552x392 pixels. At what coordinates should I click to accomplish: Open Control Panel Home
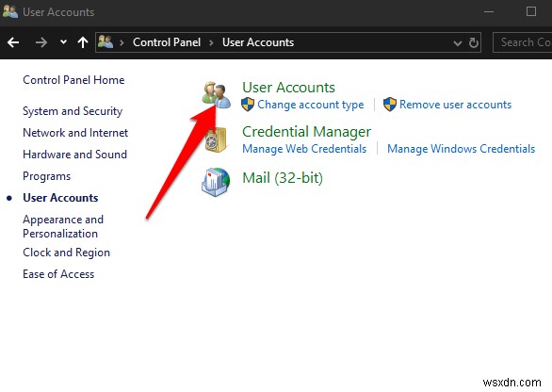tap(73, 80)
